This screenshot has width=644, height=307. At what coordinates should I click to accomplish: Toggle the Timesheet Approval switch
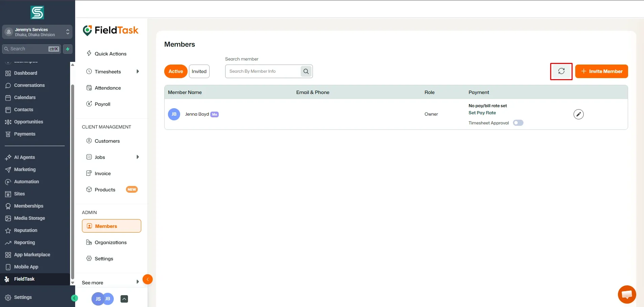[518, 123]
